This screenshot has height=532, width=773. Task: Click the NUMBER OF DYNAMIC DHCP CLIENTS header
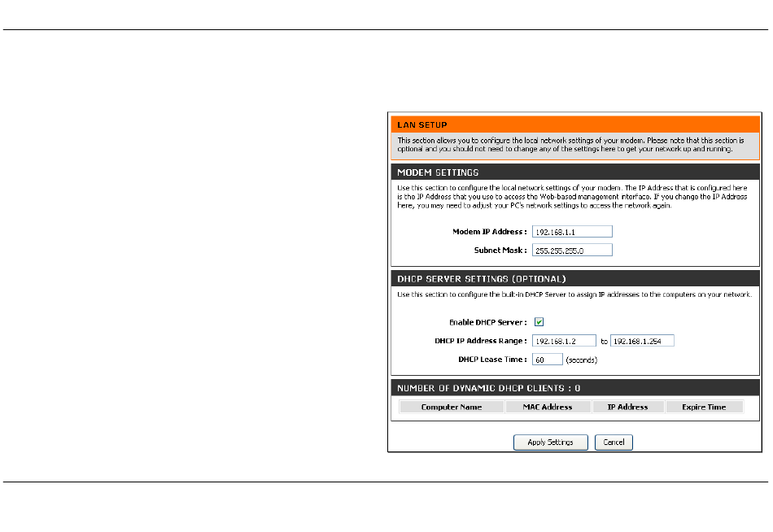pos(574,389)
